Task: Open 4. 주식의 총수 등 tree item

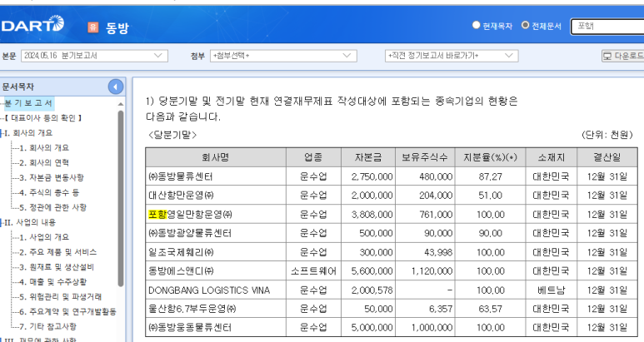Action: tap(49, 192)
